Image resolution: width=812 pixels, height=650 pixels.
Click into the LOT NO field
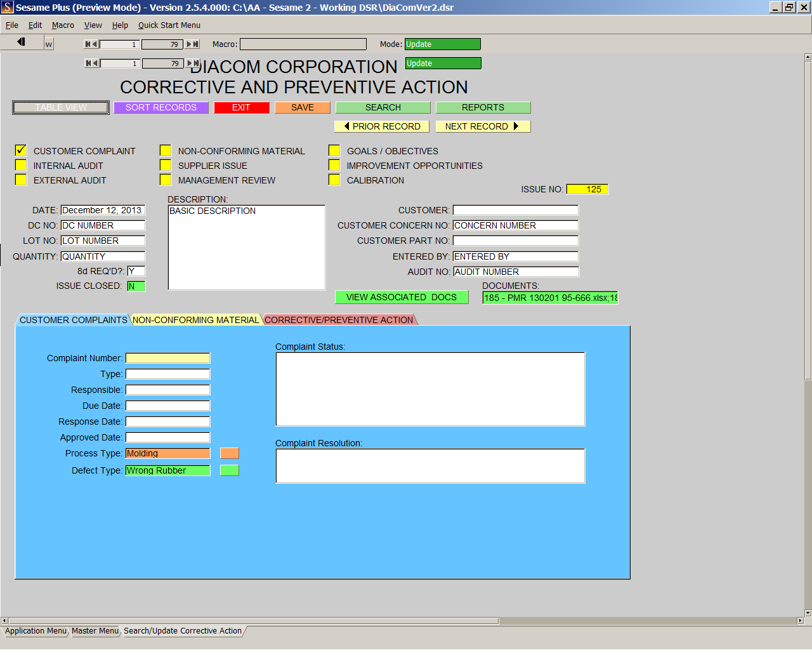click(103, 241)
